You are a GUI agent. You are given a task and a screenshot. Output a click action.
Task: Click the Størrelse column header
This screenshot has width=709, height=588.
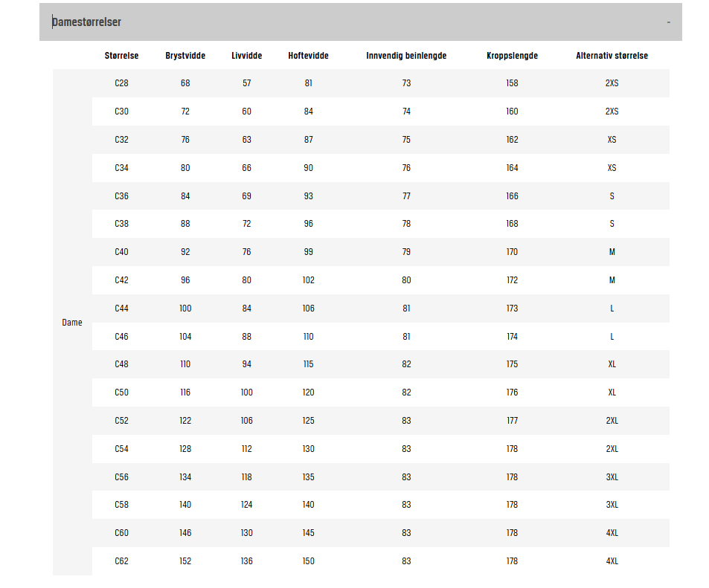coord(121,56)
